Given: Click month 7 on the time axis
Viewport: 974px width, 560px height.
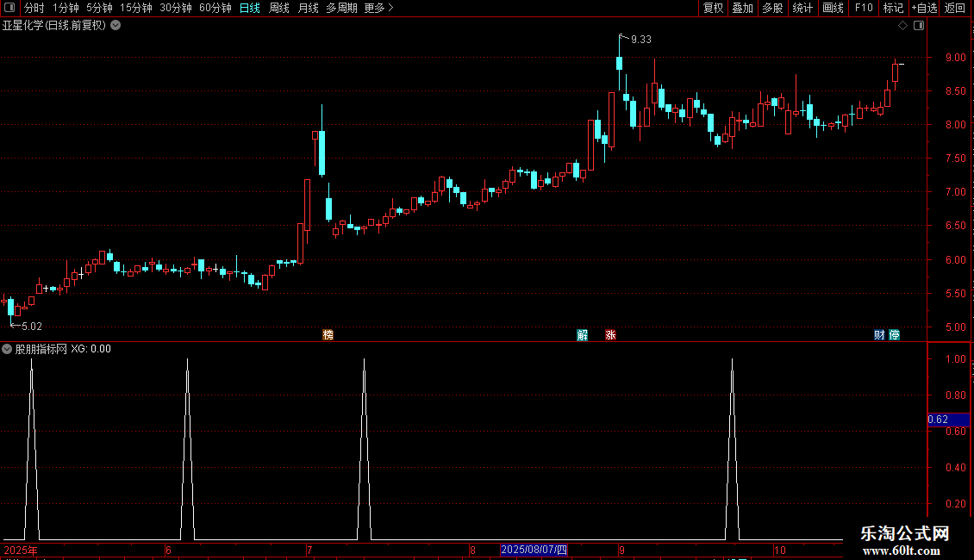Looking at the screenshot, I should [309, 550].
